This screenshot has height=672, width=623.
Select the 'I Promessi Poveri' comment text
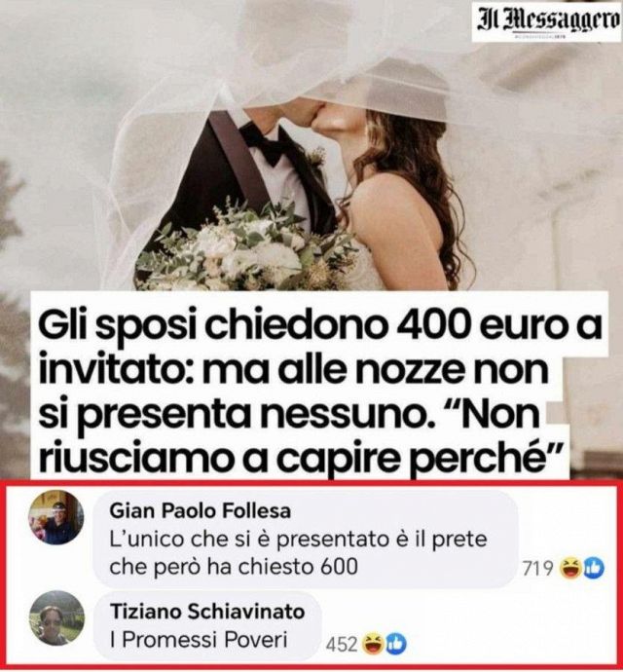point(199,640)
